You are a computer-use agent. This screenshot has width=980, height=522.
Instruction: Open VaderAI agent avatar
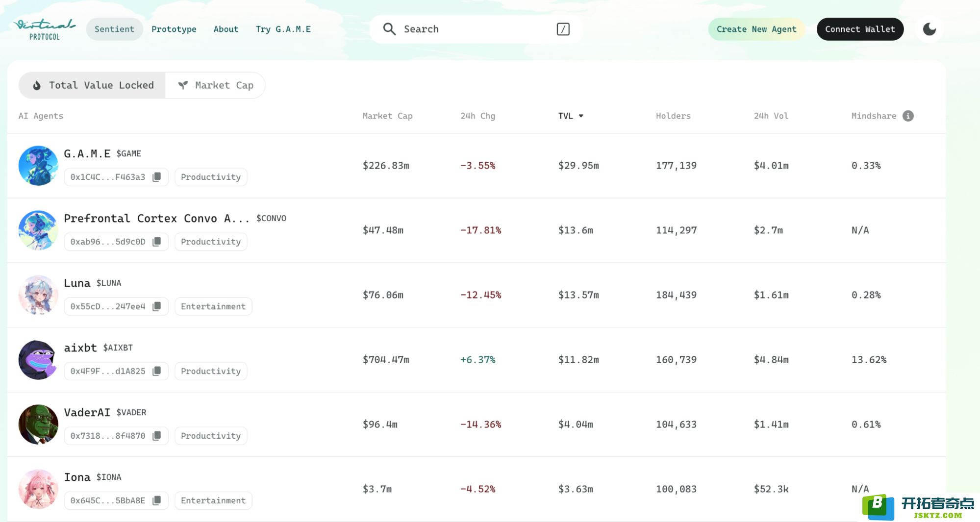[38, 424]
